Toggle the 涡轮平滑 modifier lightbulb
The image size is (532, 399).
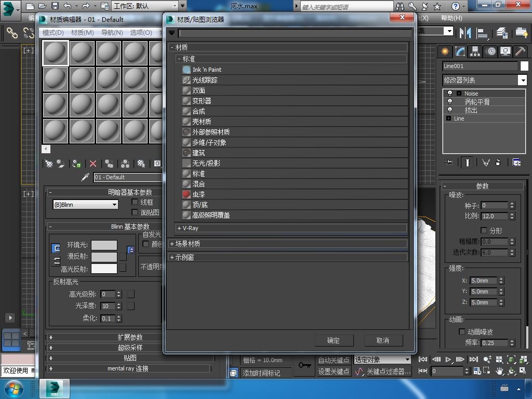click(x=450, y=101)
